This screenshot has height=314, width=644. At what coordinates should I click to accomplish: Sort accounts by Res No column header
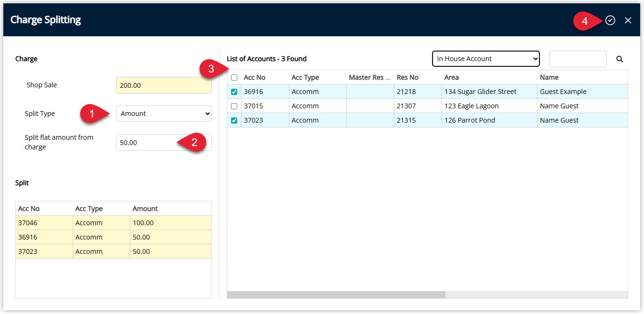coord(407,77)
